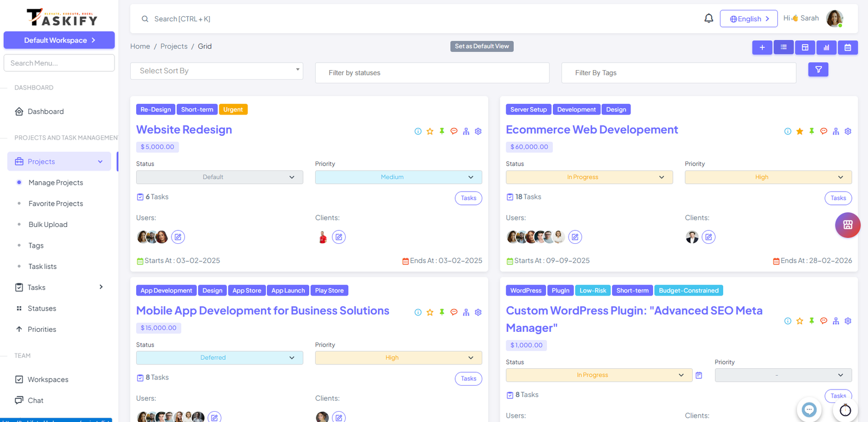Open Website Redesign Status dropdown showing Default
The width and height of the screenshot is (868, 422).
coord(219,177)
